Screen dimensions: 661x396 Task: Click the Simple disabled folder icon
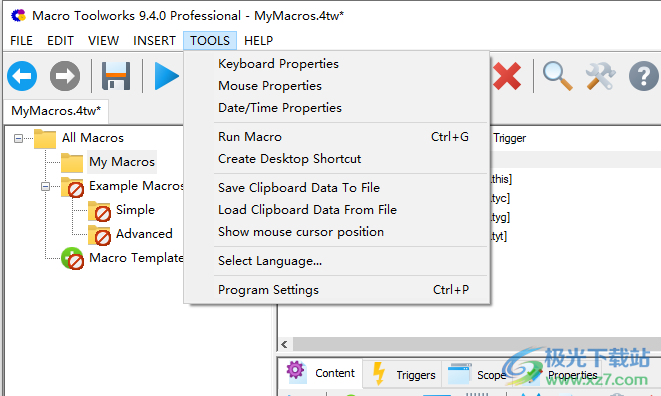[99, 211]
